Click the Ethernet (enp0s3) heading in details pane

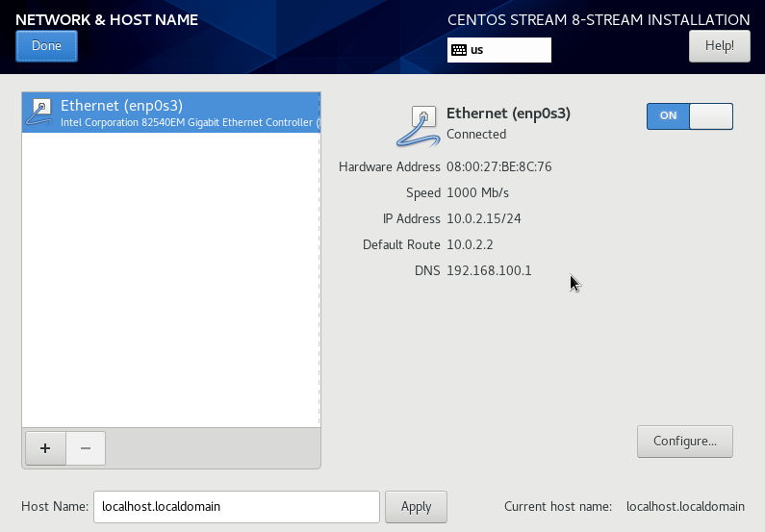point(508,114)
